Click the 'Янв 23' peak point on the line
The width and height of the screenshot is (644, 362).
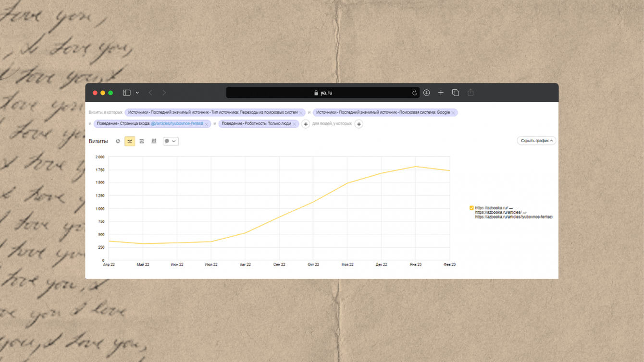[x=416, y=167]
